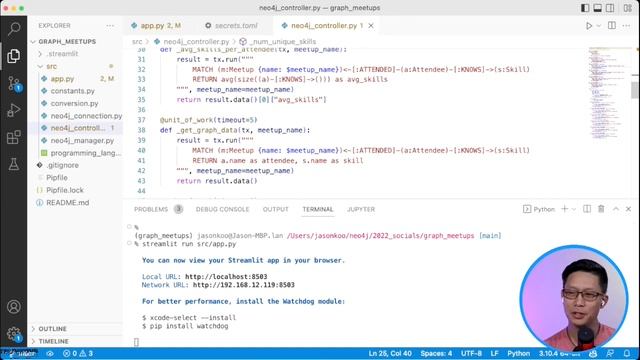Viewport: 640px width, 360px height.
Task: Open the .gitignore file
Action: click(x=62, y=165)
